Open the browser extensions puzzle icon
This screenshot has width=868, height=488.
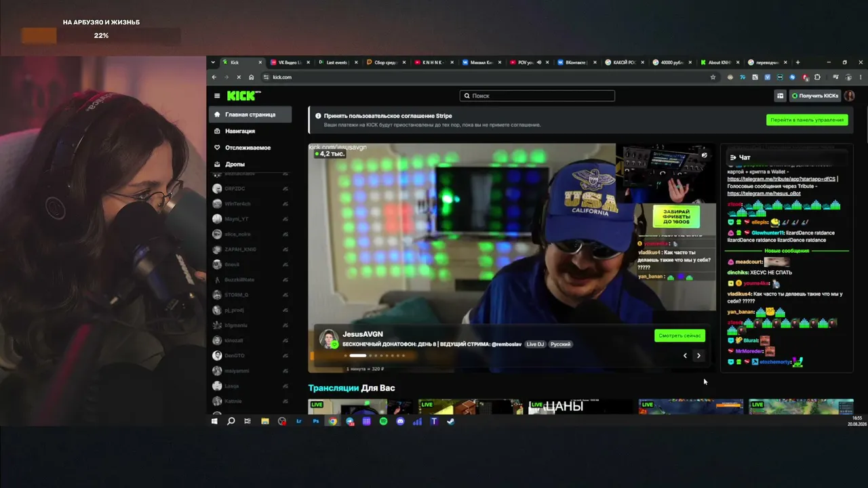(x=817, y=77)
